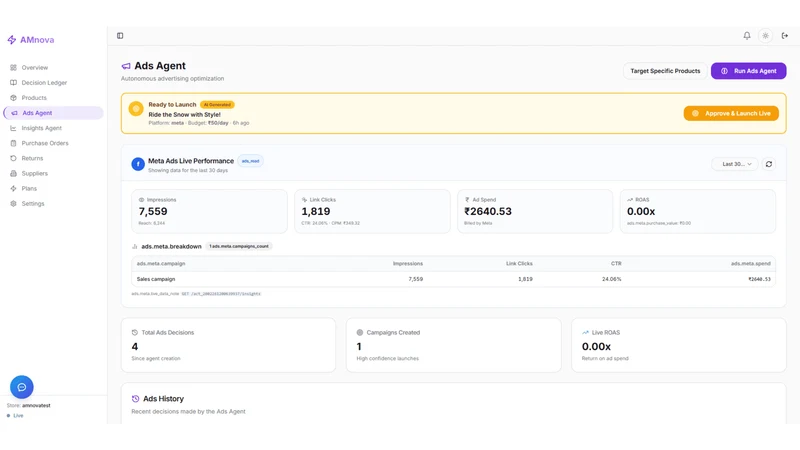Click Campaigns Created circle icon
The image size is (800, 450).
click(x=360, y=333)
